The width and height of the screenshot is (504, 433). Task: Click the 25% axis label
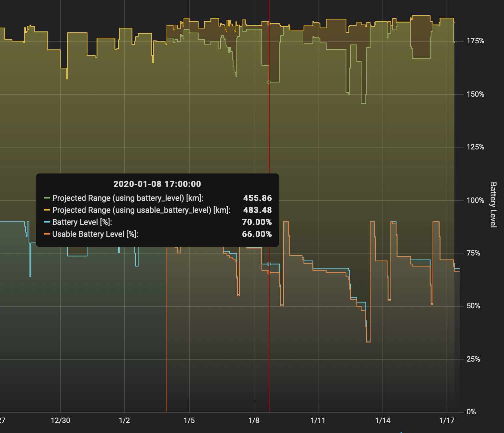point(473,359)
